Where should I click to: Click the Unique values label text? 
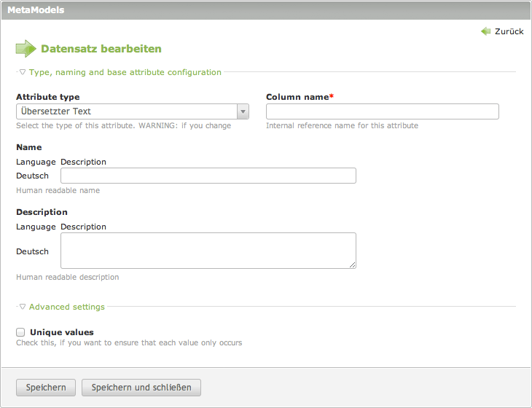point(62,332)
